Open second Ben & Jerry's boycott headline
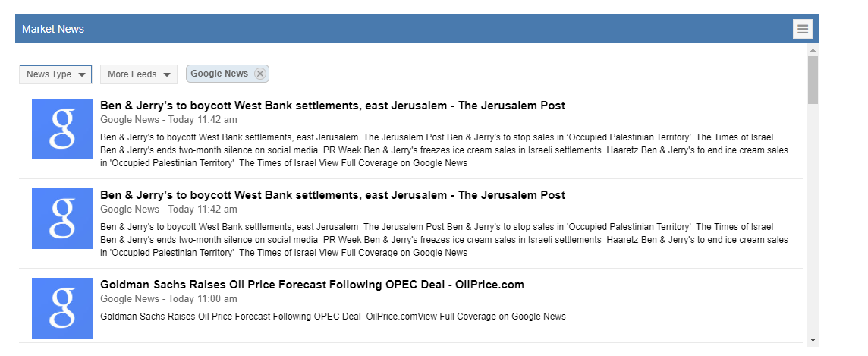This screenshot has width=868, height=356. [332, 195]
